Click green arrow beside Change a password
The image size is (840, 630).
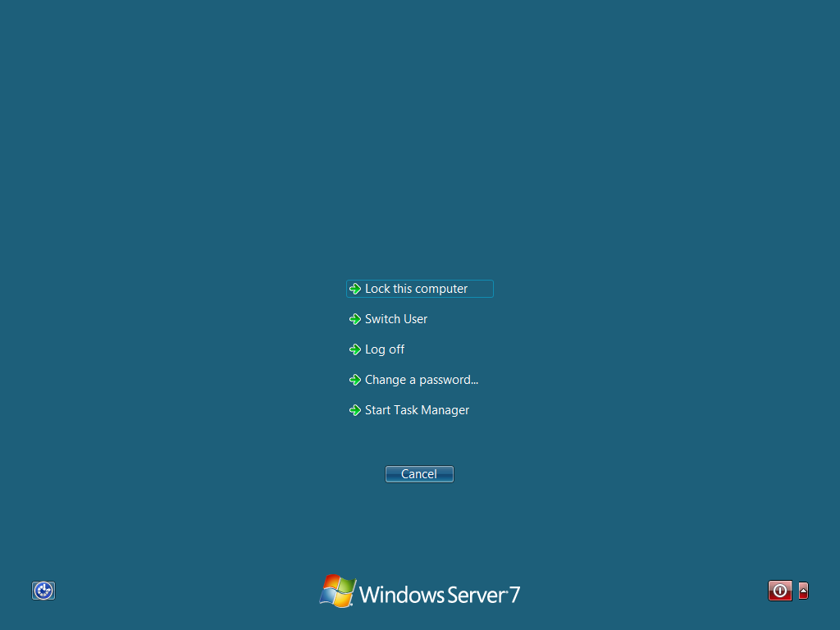(354, 380)
